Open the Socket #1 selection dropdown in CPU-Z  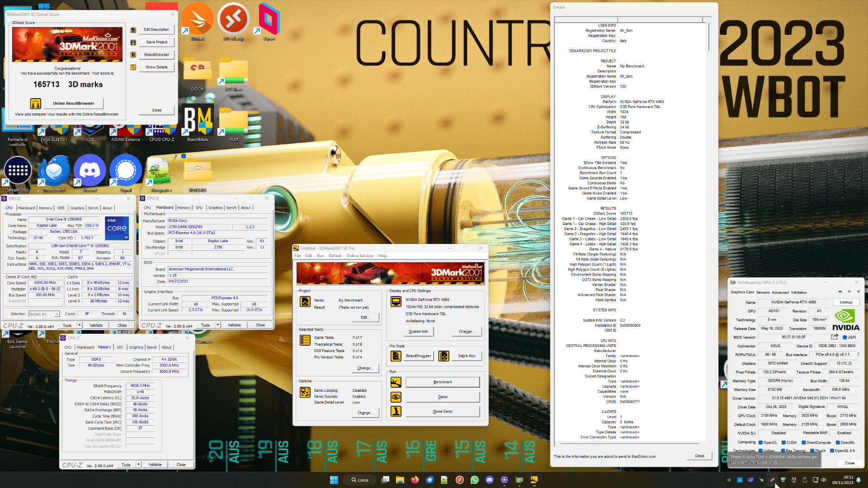(x=44, y=314)
